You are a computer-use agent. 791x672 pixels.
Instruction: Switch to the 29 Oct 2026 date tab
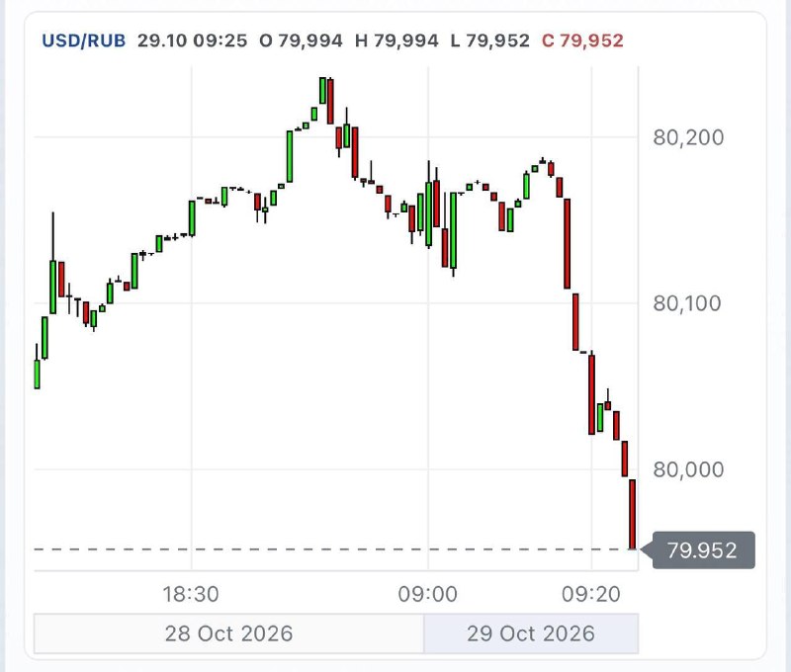click(531, 633)
